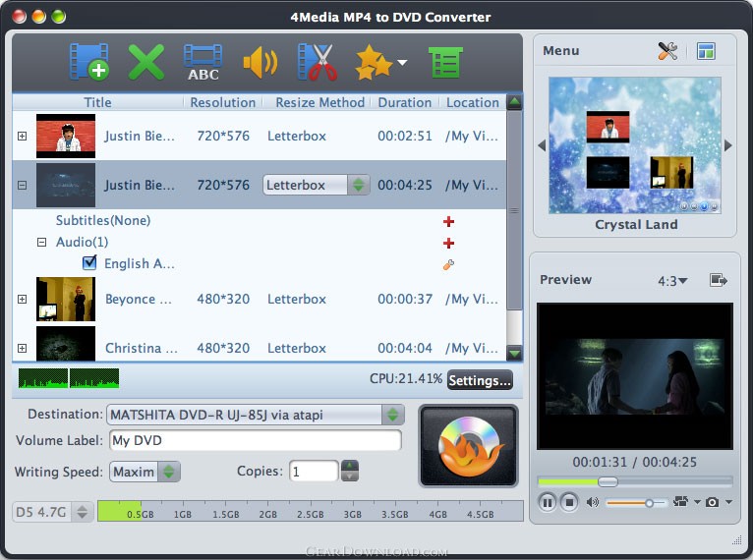Image resolution: width=753 pixels, height=560 pixels.
Task: Expand the Beyonce video row
Action: click(22, 299)
